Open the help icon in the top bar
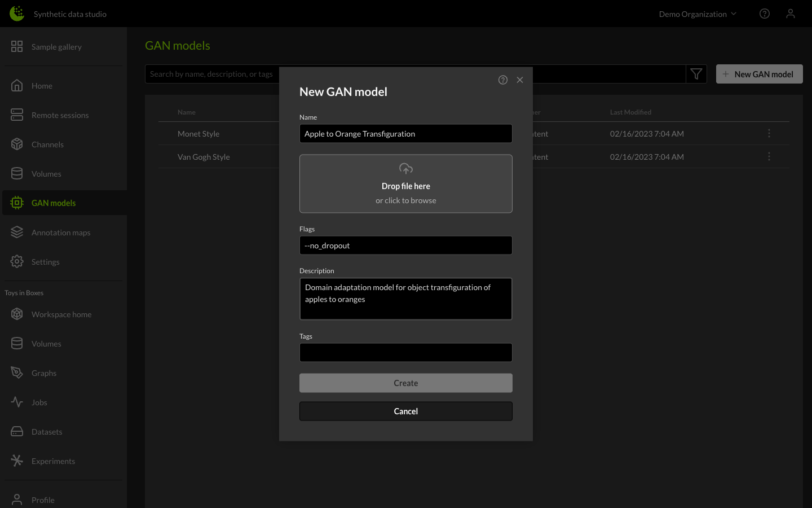The image size is (812, 508). click(x=765, y=14)
